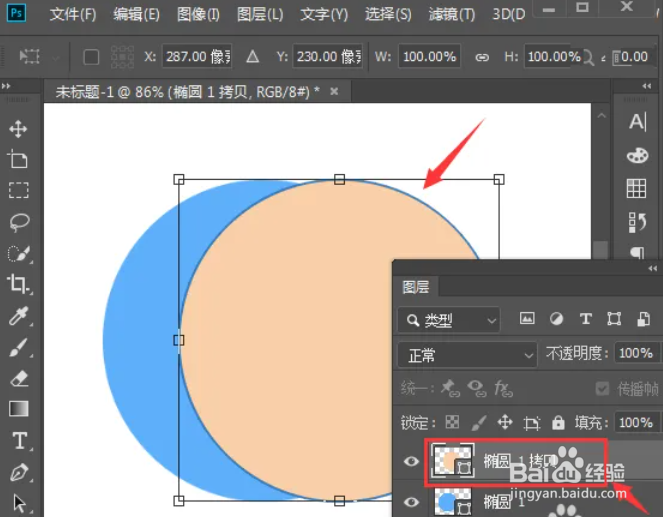Filter layers by adjustment layer type
The height and width of the screenshot is (517, 663).
pos(556,319)
